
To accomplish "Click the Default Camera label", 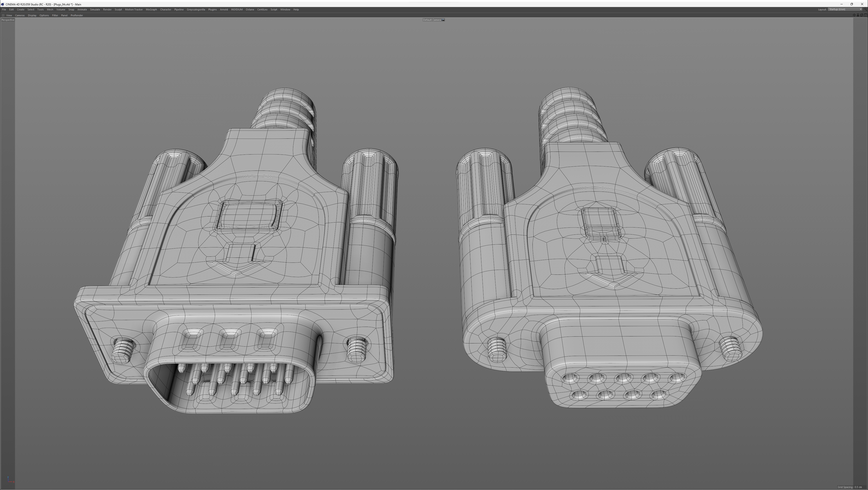I will click(432, 20).
